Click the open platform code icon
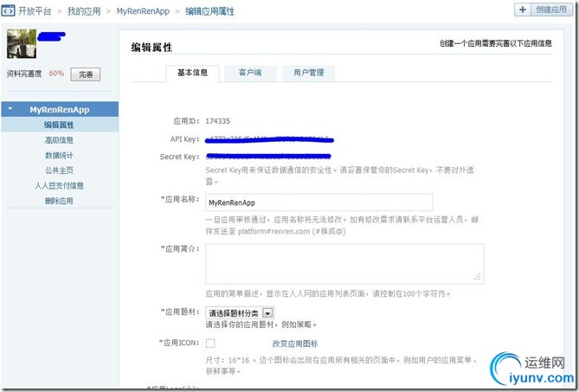 pyautogui.click(x=8, y=10)
